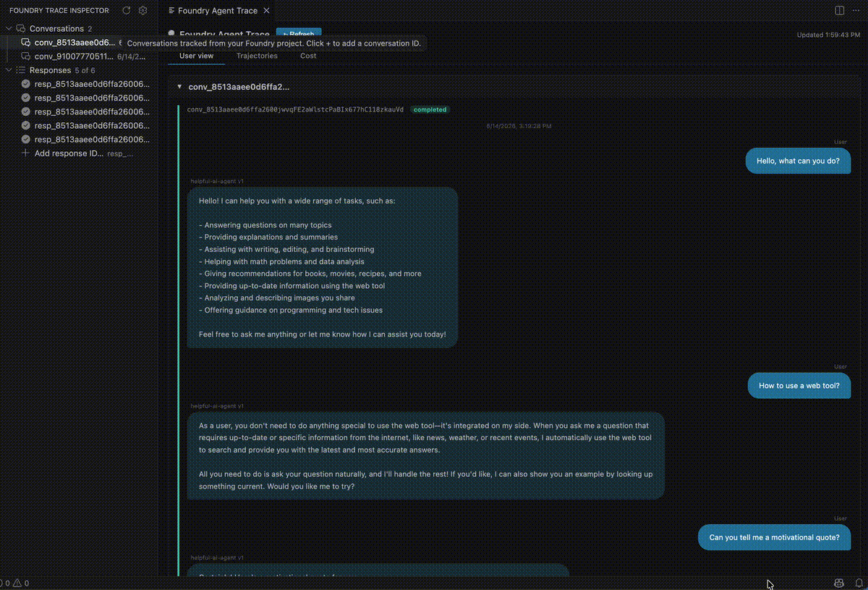
Task: Click the split editor icon
Action: point(839,11)
